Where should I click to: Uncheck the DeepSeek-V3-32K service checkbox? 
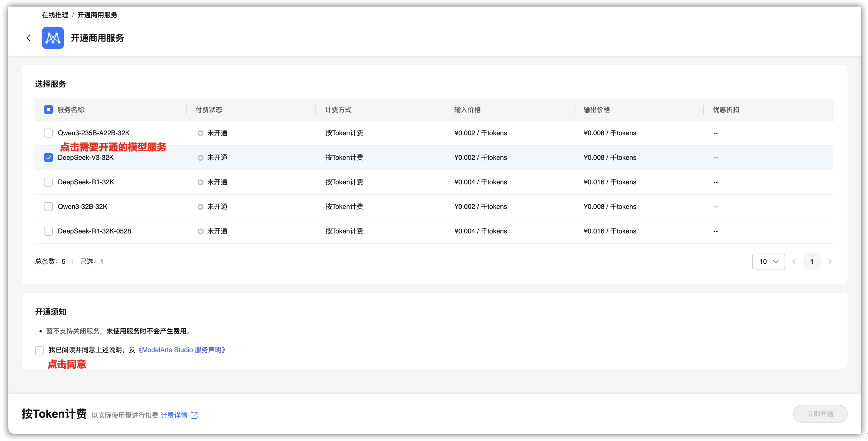click(x=48, y=158)
